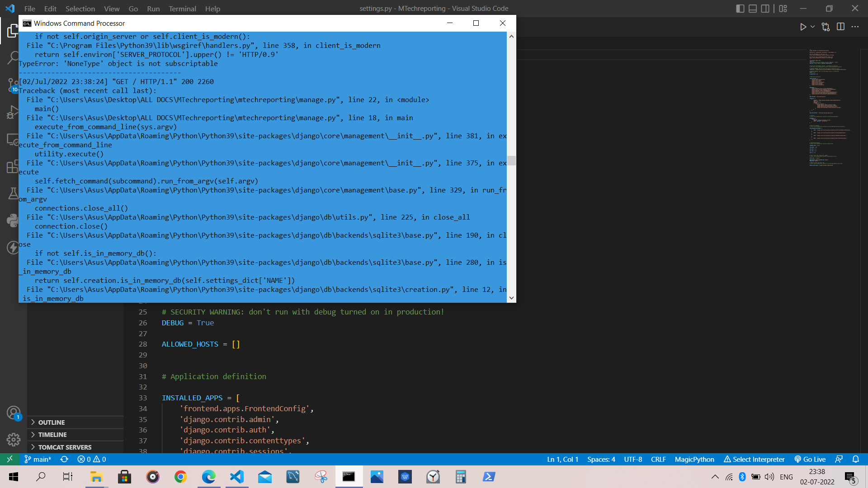Toggle Primary Side Bar layout icon
This screenshot has height=488, width=868.
[740, 9]
